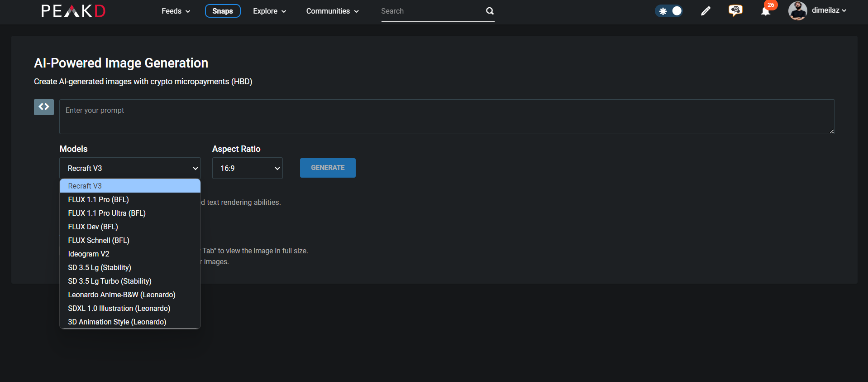Click the Create AI-generated images subtitle text

tap(143, 82)
